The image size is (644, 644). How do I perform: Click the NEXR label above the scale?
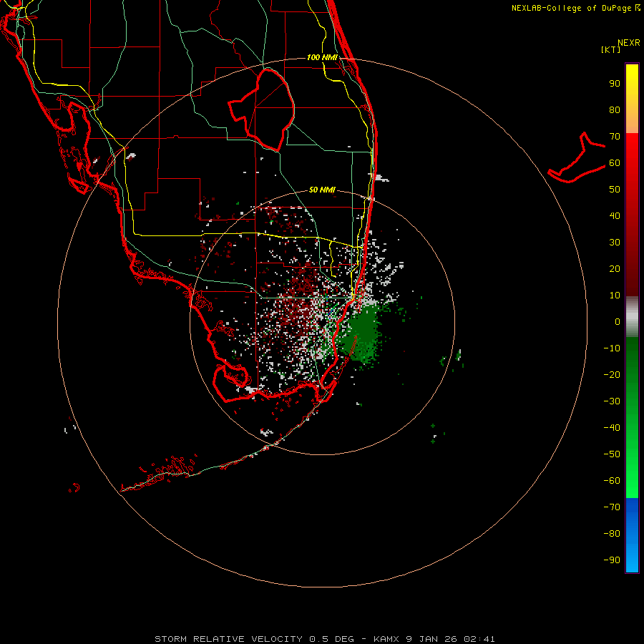(629, 43)
